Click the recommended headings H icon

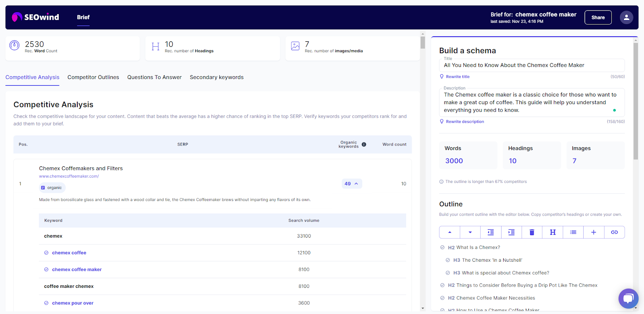point(155,47)
